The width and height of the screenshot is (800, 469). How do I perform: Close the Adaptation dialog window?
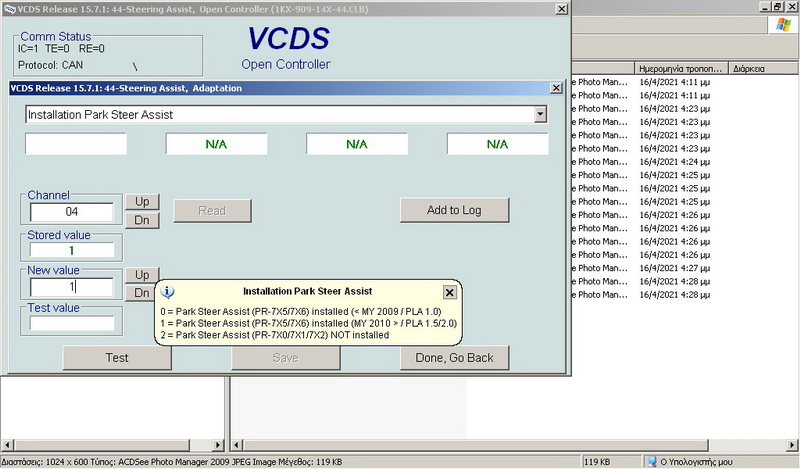point(556,88)
